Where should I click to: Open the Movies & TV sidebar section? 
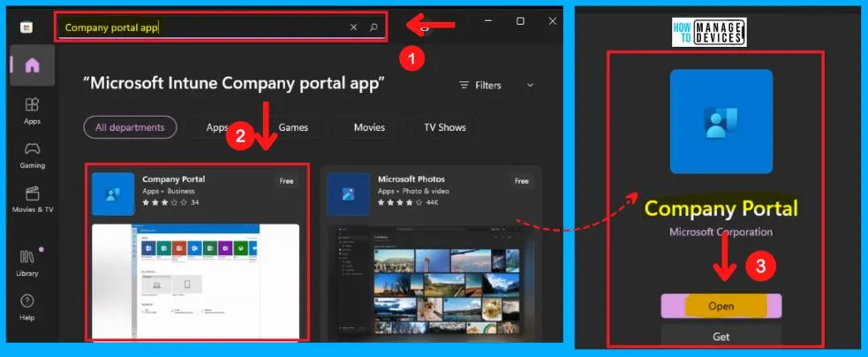point(32,200)
